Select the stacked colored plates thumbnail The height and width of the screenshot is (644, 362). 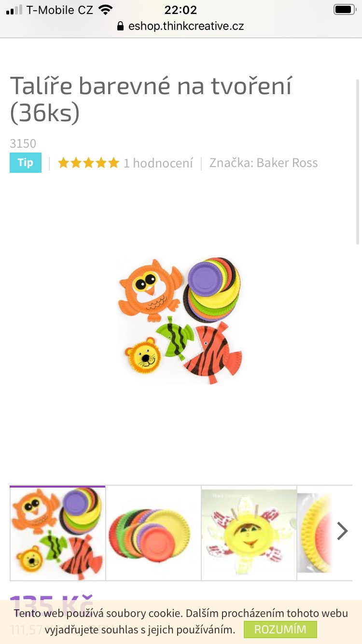click(153, 533)
